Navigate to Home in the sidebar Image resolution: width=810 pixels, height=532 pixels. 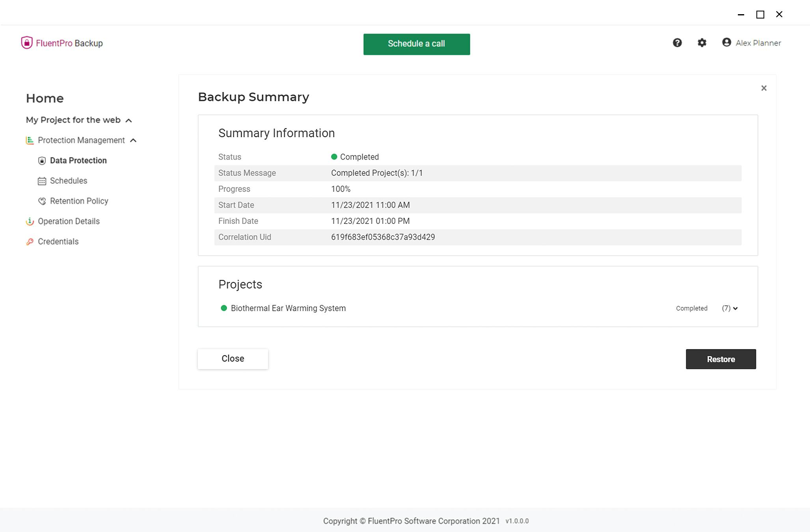[x=45, y=98]
